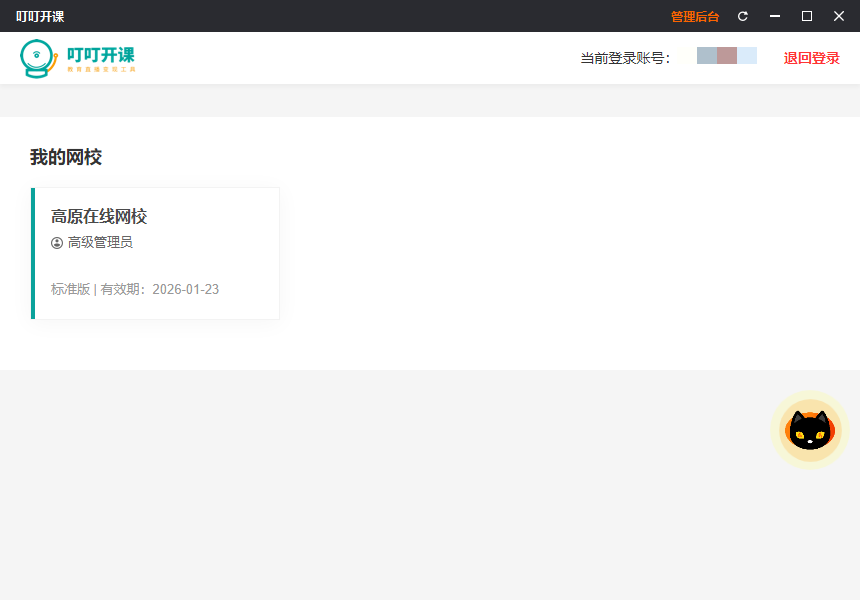Click the green accent bar on school card

pyautogui.click(x=33, y=253)
